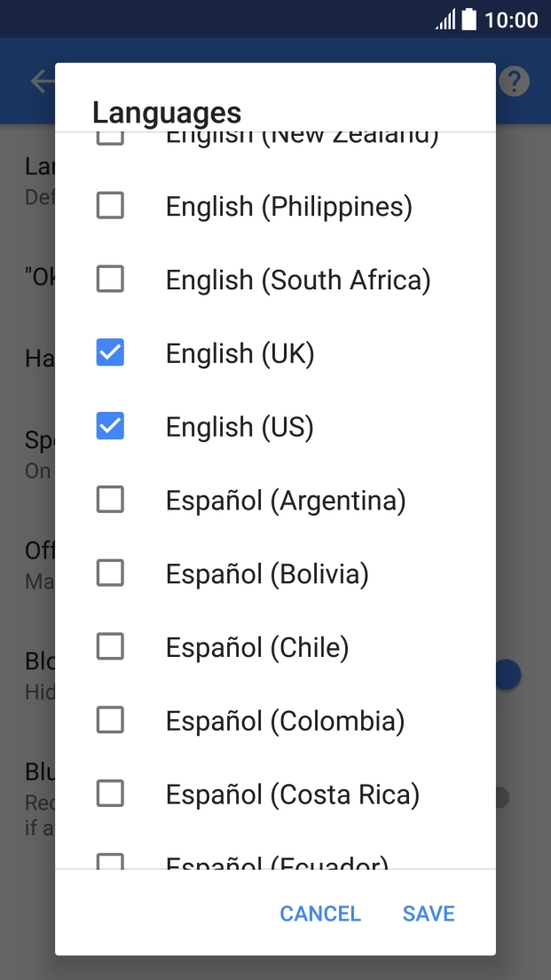Uncheck the English (US) checkbox
Image resolution: width=551 pixels, height=980 pixels.
click(x=110, y=426)
